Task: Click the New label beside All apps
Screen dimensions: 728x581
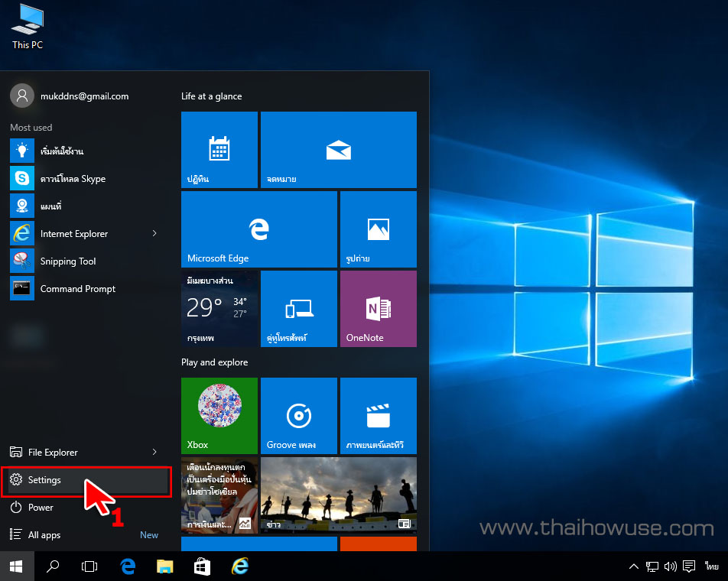Action: 149,535
